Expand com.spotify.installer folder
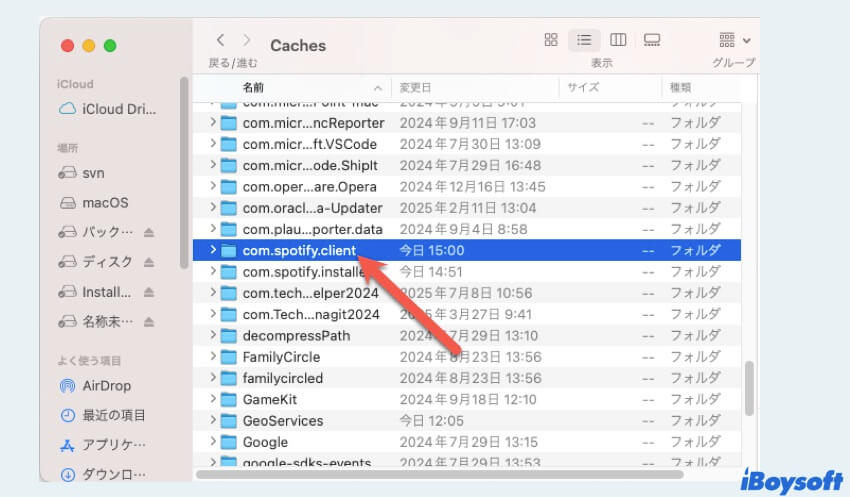Screen dimensions: 850x497 [213, 272]
